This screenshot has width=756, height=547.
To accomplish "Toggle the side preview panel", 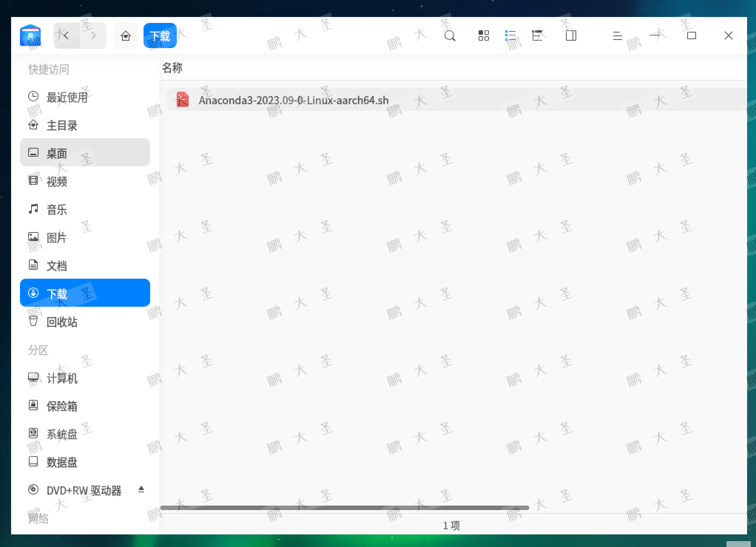I will click(571, 36).
